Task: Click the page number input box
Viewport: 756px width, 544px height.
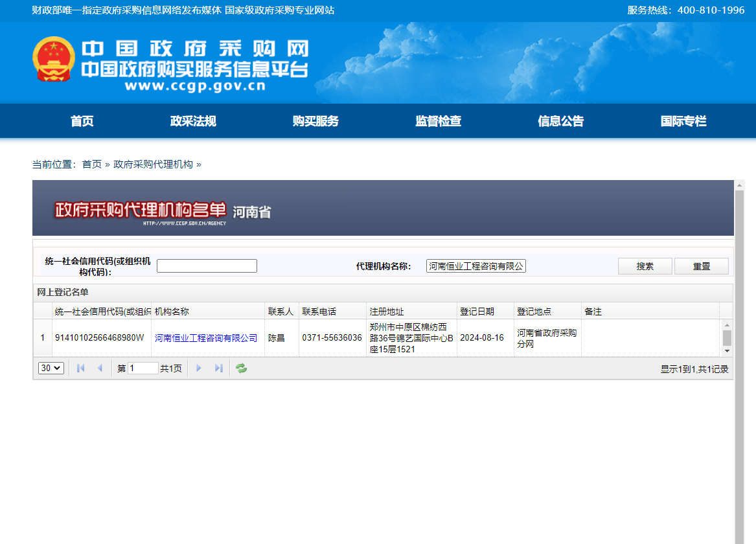Action: [x=143, y=368]
